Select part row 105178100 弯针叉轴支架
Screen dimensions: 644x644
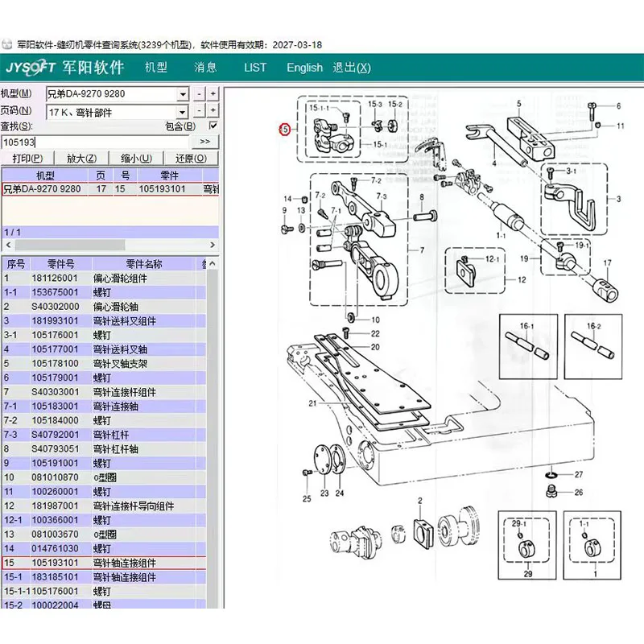click(x=104, y=364)
